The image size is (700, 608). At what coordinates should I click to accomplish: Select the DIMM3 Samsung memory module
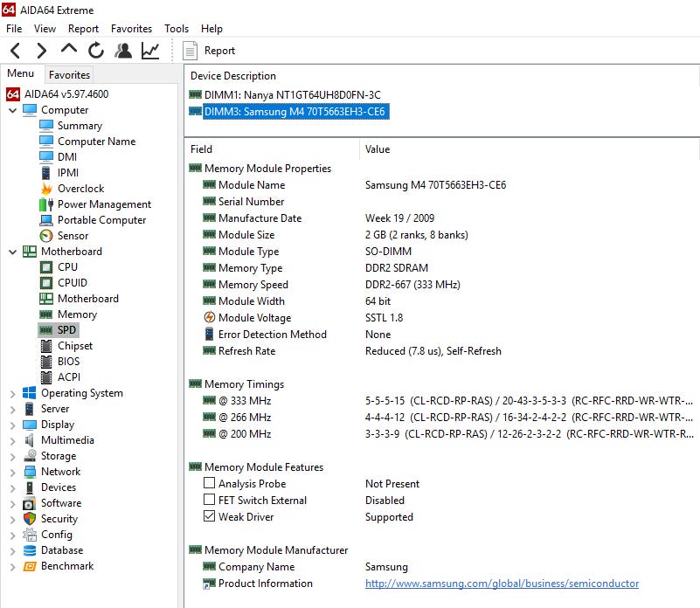tap(296, 112)
